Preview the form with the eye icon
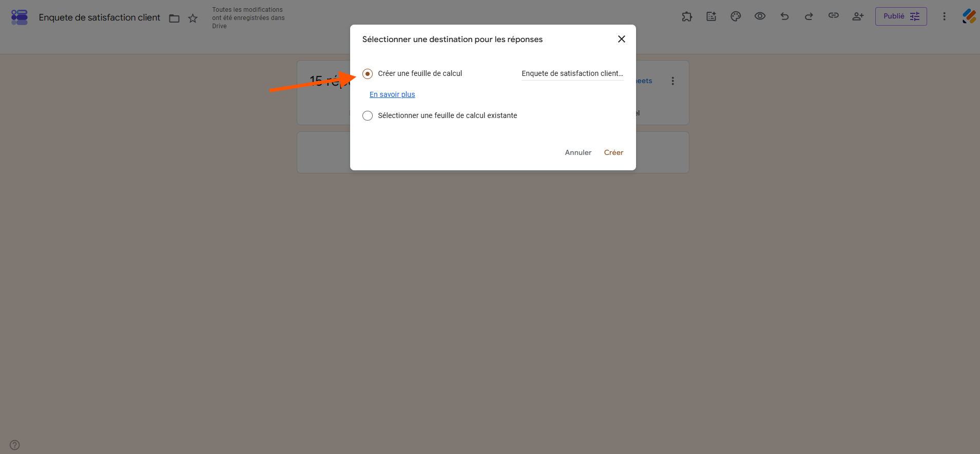The height and width of the screenshot is (454, 980). [760, 16]
